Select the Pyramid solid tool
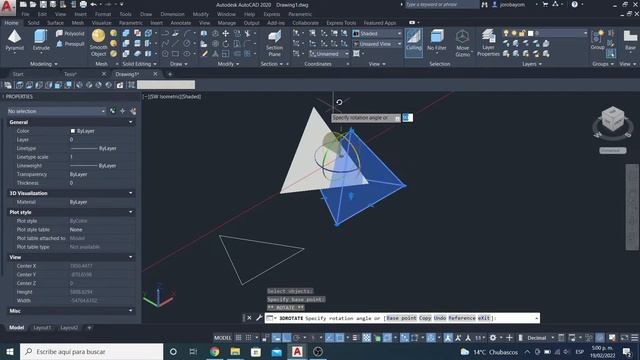The width and height of the screenshot is (640, 360). (x=15, y=40)
